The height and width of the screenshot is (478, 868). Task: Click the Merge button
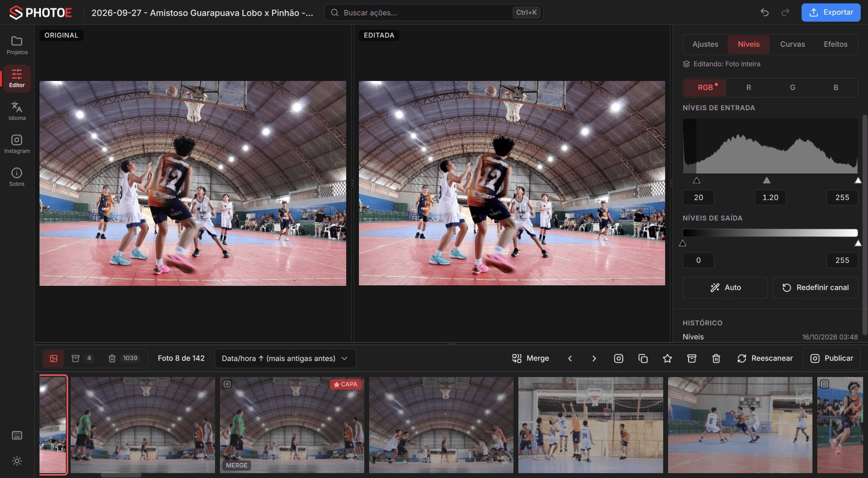[x=531, y=358]
